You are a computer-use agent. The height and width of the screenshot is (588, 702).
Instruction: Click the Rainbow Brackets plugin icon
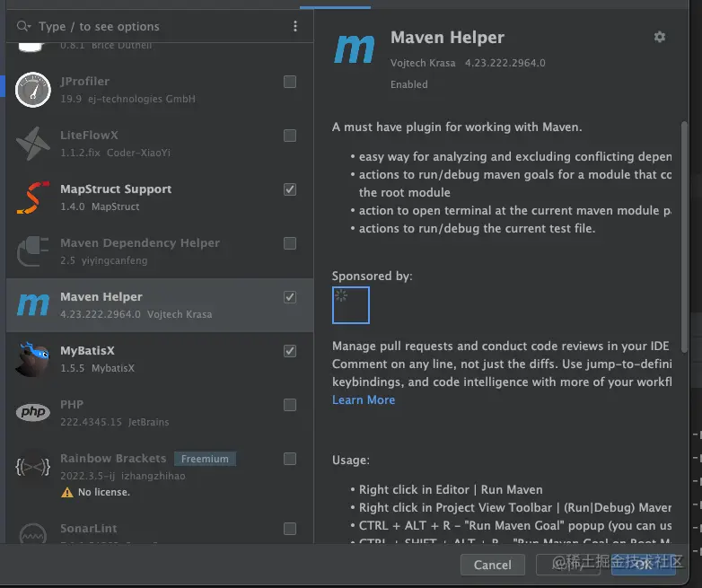32,467
